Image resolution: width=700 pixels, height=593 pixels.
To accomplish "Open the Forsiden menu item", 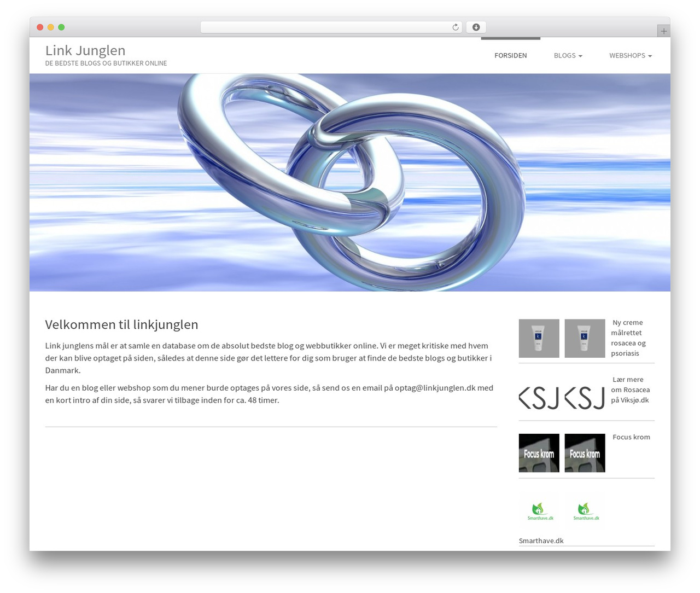I will (511, 55).
